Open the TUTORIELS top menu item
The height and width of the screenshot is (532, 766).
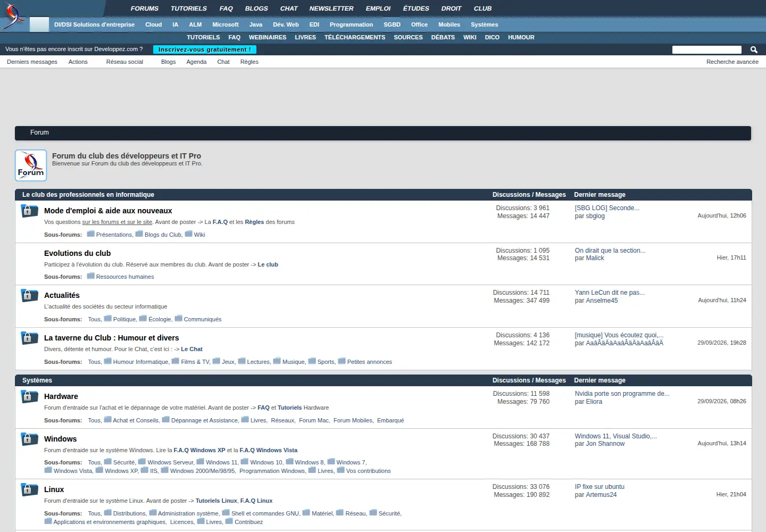coord(188,9)
